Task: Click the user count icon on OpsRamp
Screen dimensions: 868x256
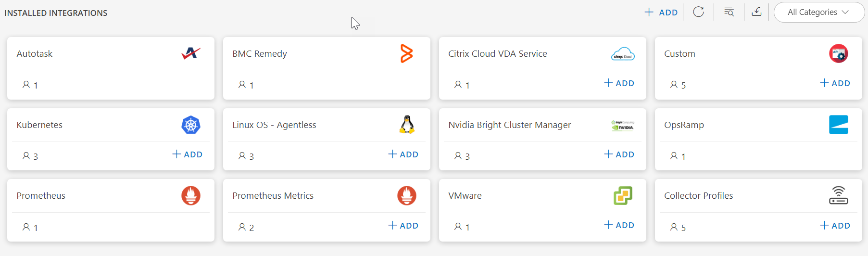Action: (x=674, y=156)
